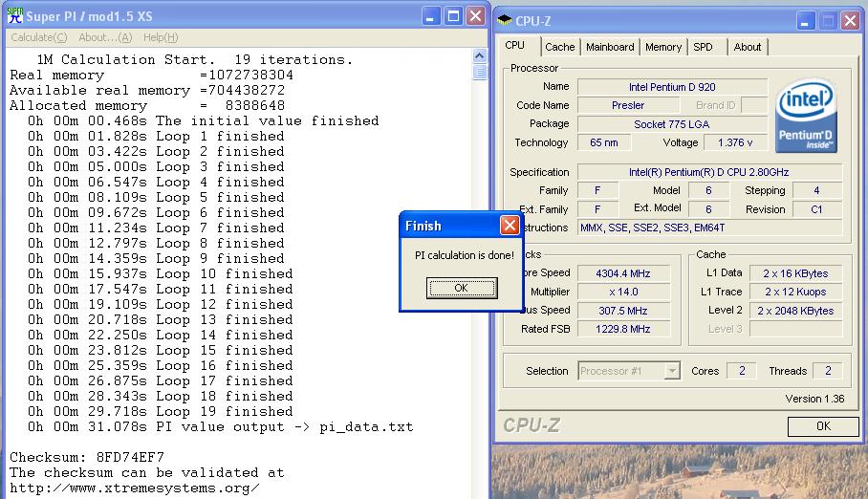The height and width of the screenshot is (499, 868).
Task: Click the Level 2 value '2 x 2048 KBytes'
Action: (x=795, y=311)
